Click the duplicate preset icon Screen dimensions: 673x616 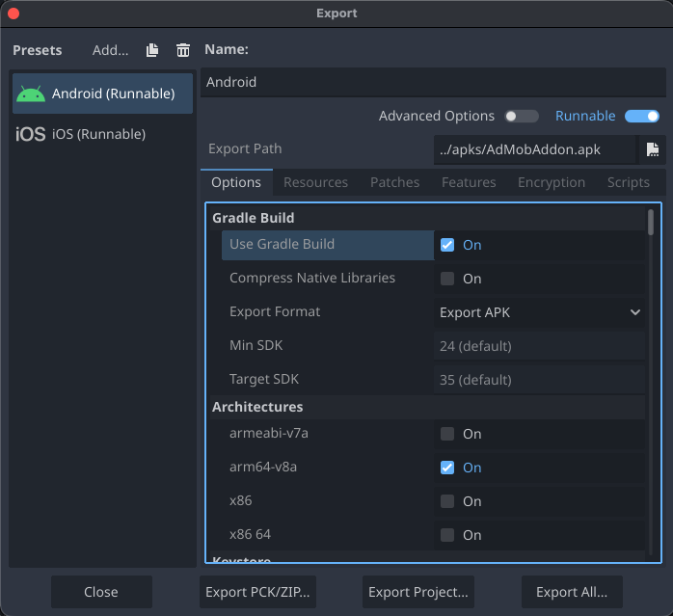[152, 50]
